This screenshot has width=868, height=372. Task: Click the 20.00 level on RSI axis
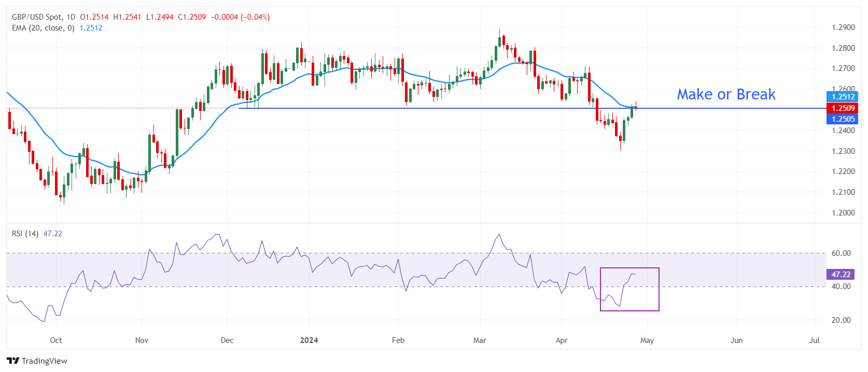click(x=841, y=320)
